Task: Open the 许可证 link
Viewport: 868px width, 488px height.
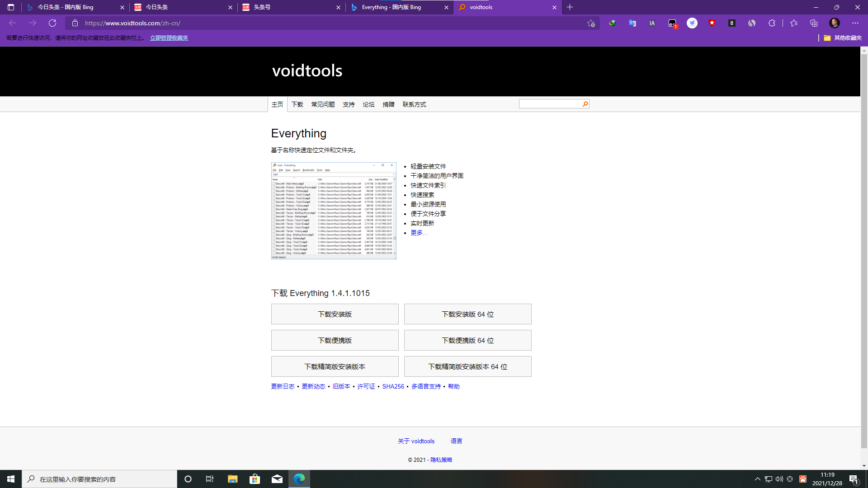Action: [366, 386]
